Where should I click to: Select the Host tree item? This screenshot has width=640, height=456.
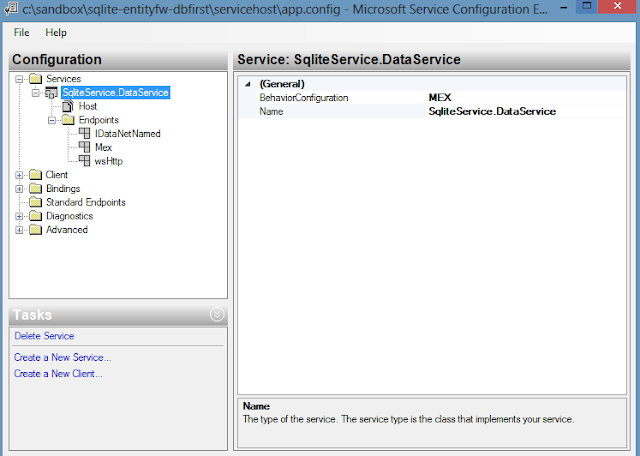tap(88, 106)
